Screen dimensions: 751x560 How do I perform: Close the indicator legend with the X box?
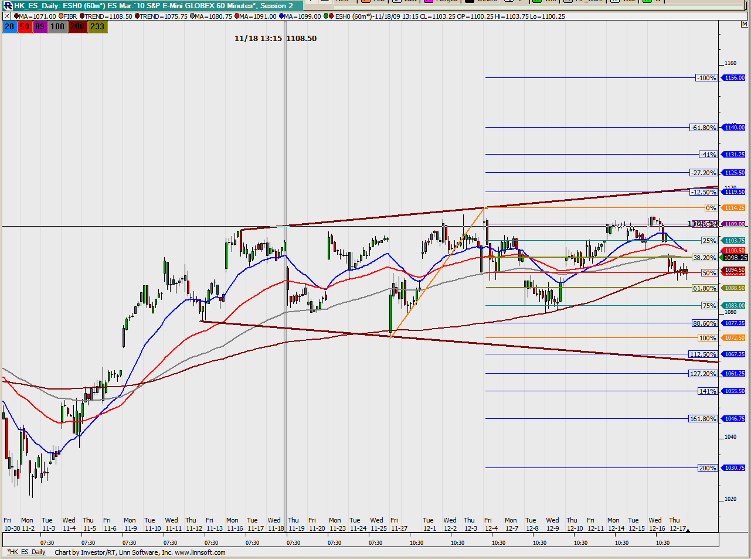(7, 16)
